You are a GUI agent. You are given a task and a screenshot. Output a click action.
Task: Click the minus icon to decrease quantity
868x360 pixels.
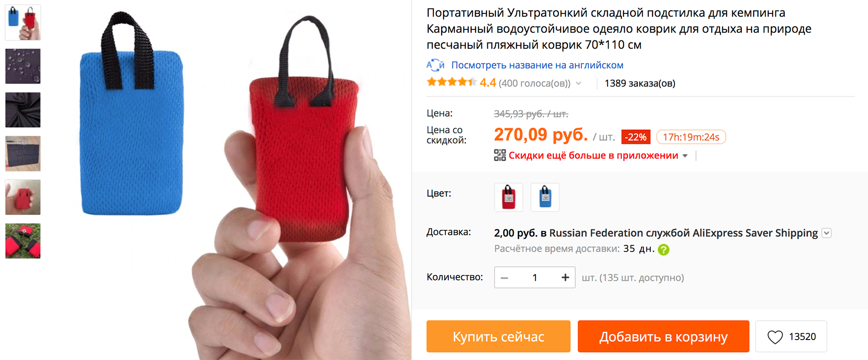click(504, 278)
